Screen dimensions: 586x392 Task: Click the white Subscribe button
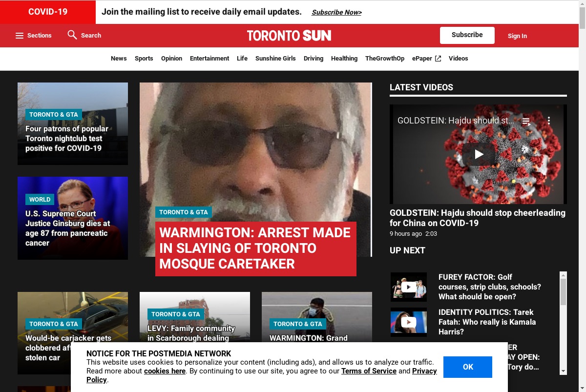pos(467,35)
